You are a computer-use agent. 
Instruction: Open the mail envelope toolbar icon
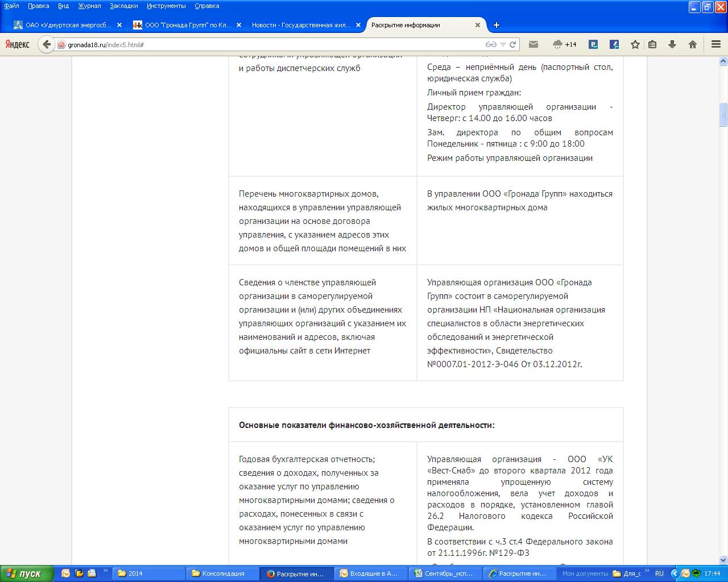533,44
